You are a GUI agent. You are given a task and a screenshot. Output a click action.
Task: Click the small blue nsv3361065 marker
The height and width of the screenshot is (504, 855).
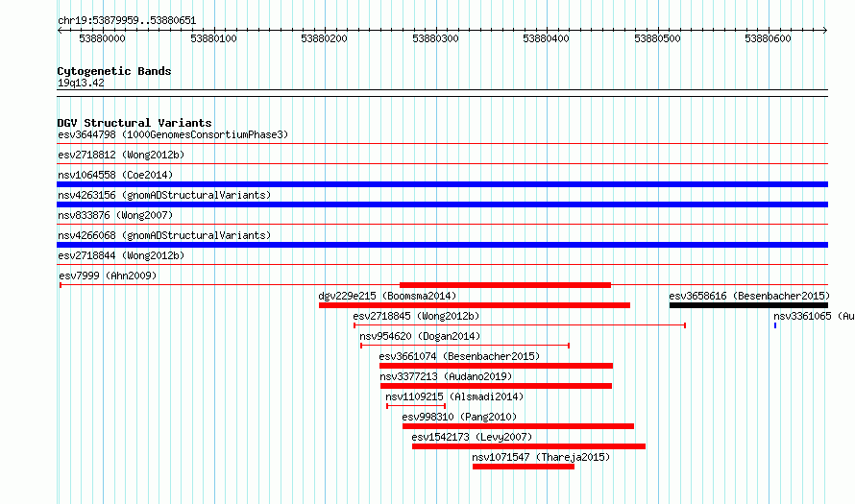coord(775,325)
